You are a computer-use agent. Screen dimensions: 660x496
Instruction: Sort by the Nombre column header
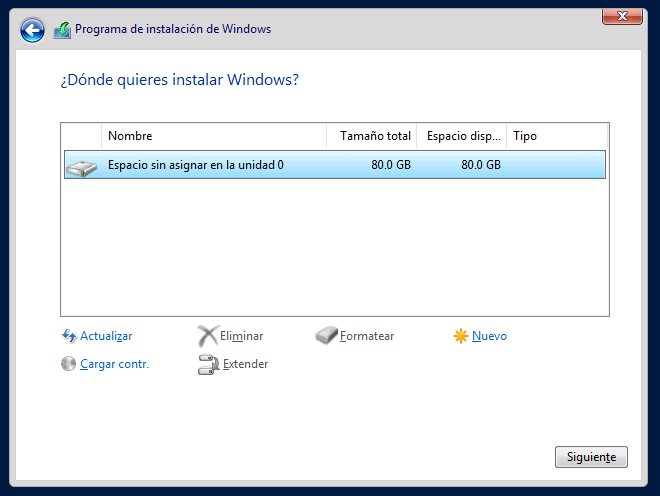tap(214, 136)
